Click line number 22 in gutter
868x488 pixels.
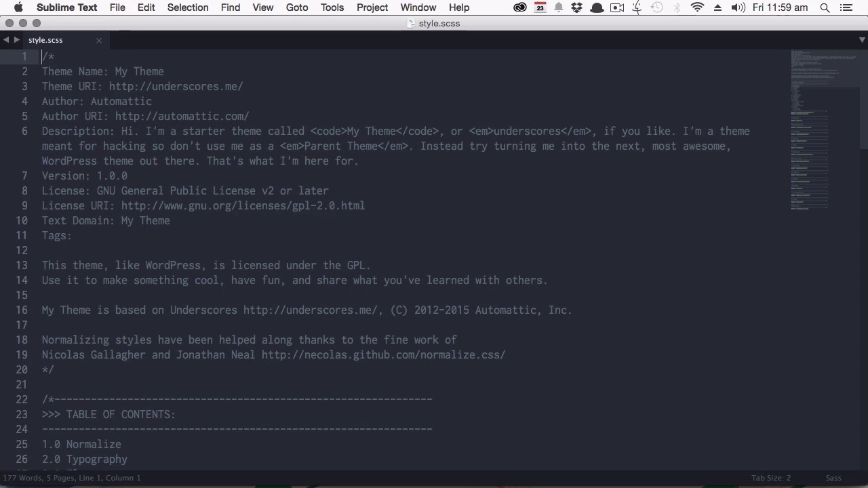tap(22, 399)
